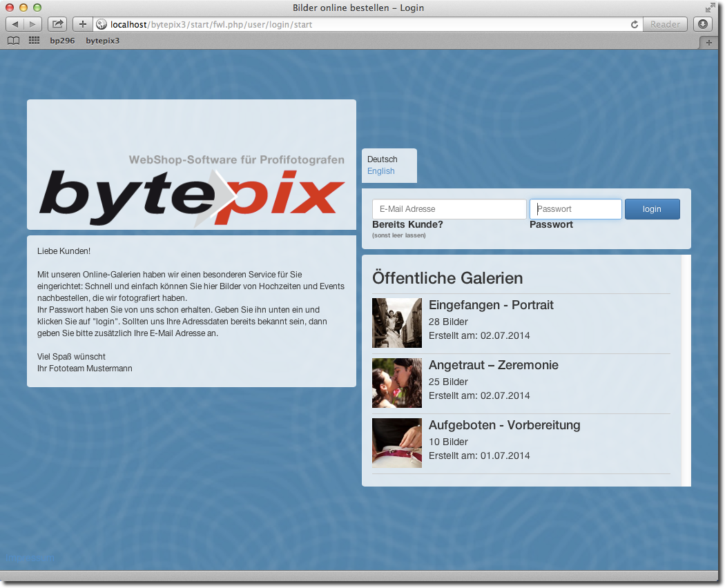Open a new tab with plus icon

coord(708,43)
